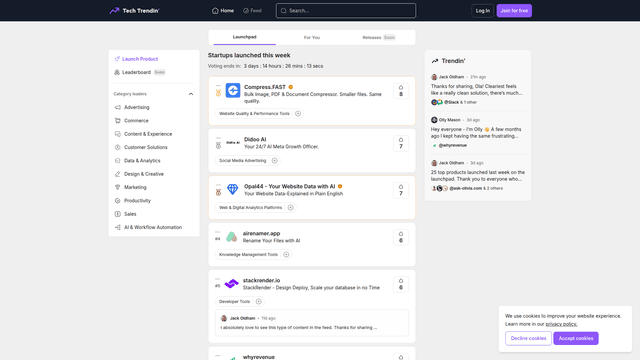Screen dimensions: 640x360
Task: Click the Web & Digital Analytics Platforms tag
Action: tap(251, 207)
